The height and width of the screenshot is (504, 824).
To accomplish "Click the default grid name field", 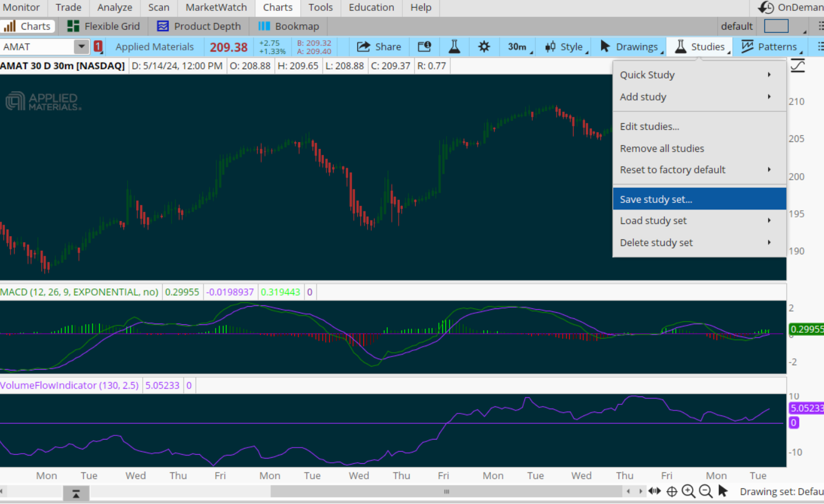I will pyautogui.click(x=737, y=26).
